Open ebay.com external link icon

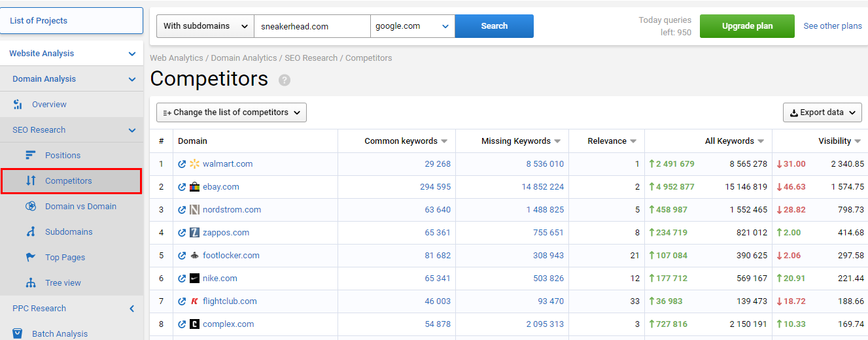182,187
